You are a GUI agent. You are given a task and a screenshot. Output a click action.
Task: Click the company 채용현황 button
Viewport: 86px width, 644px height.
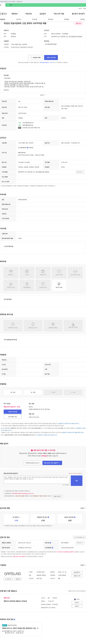tap(77, 576)
